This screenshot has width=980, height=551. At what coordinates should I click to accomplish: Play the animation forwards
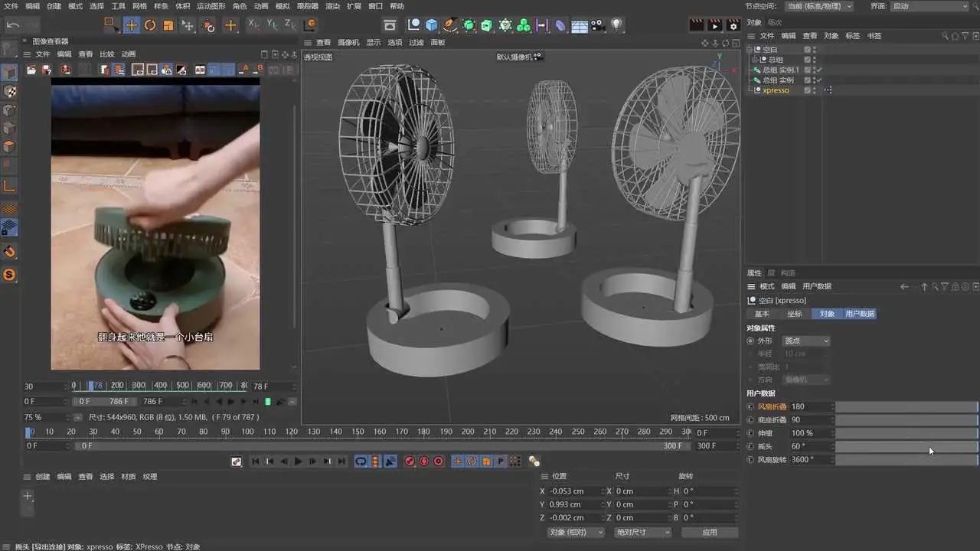click(x=299, y=461)
